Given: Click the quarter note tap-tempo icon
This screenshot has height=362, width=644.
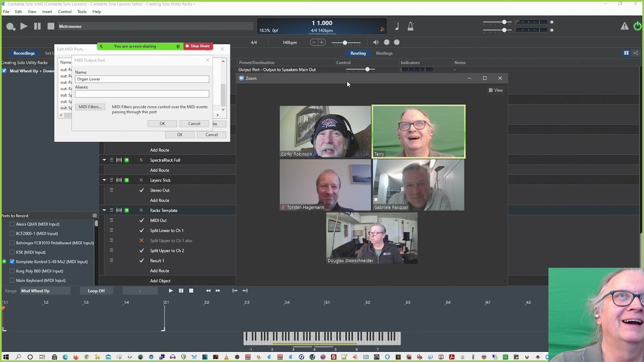Looking at the screenshot, I should (397, 27).
